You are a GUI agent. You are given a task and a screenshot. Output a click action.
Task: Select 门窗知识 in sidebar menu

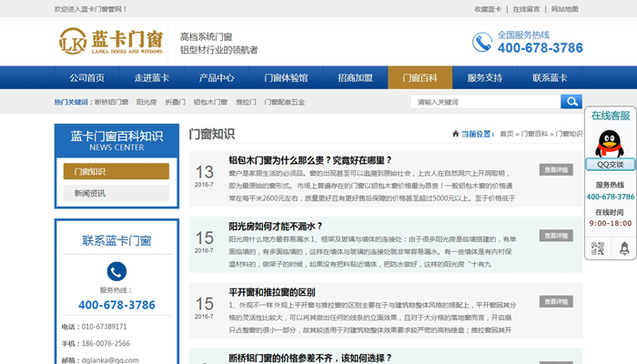(116, 171)
